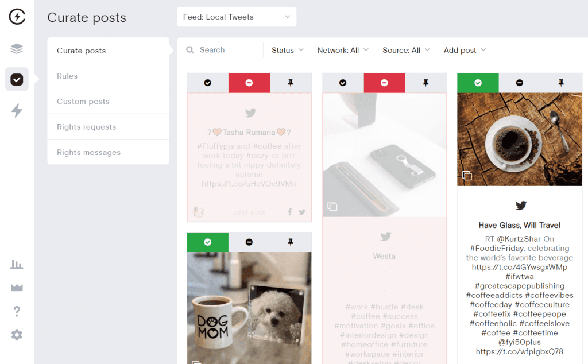Open the settings gear icon
The height and width of the screenshot is (364, 588).
17,334
